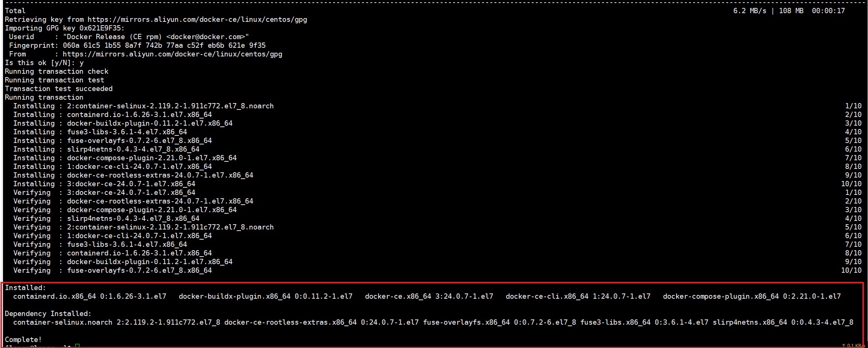Click dependency 'fuse3-libs.x86_64' entry

645,322
